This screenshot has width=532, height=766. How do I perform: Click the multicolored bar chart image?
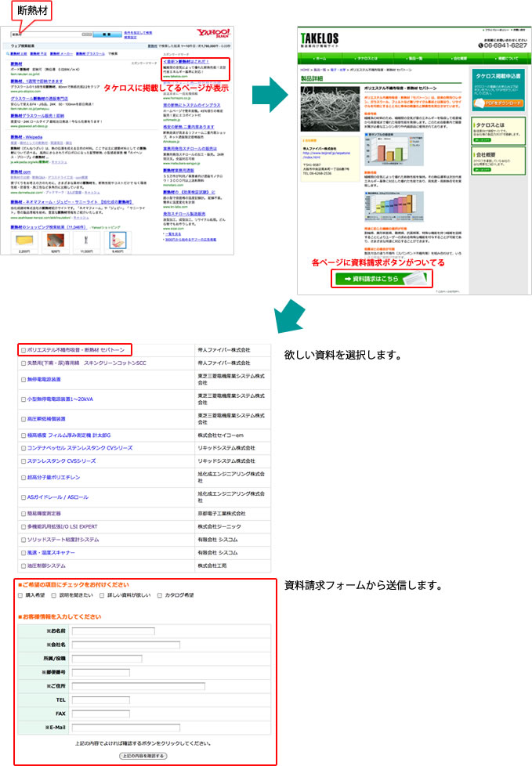pos(394,207)
